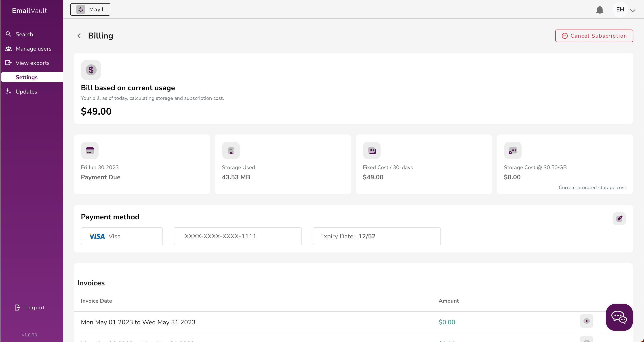Click the Fixed Cost money icon
This screenshot has width=644, height=342.
(372, 150)
